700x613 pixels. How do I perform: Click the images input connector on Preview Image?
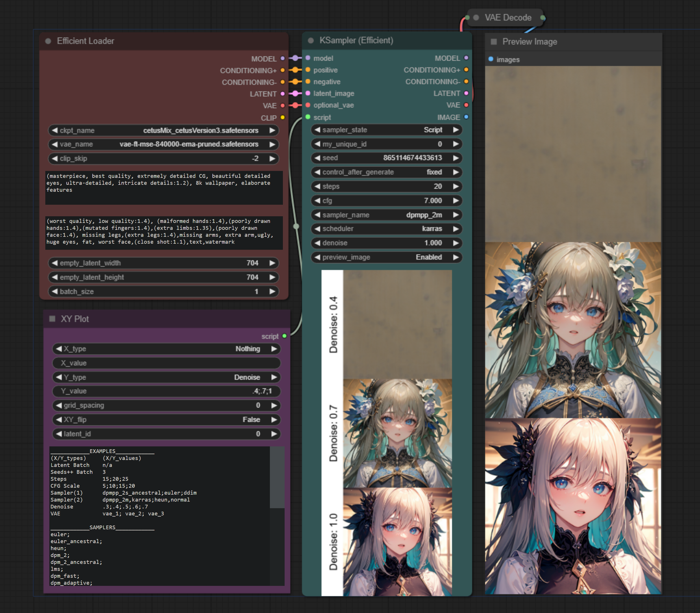tap(491, 59)
